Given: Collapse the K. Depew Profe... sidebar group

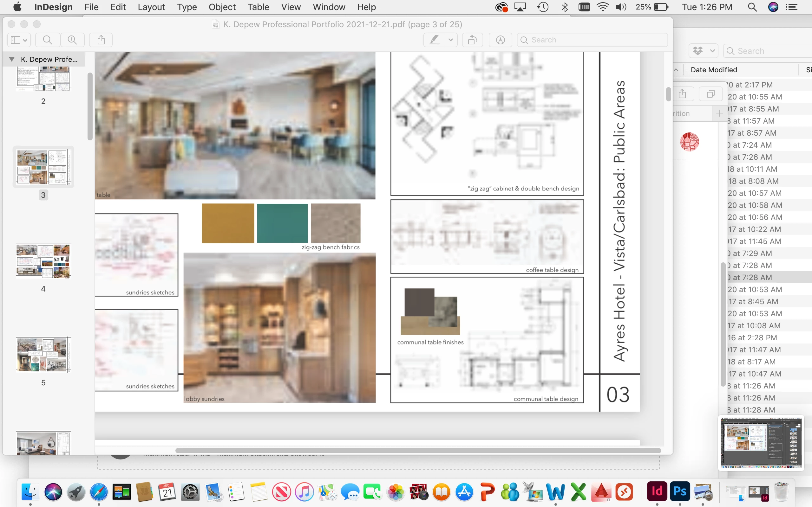Looking at the screenshot, I should coord(12,59).
